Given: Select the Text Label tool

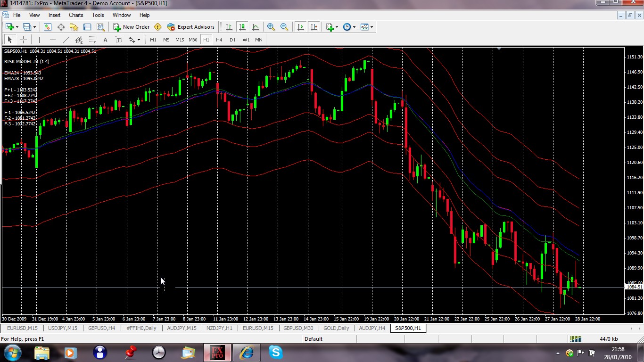Looking at the screenshot, I should [118, 40].
